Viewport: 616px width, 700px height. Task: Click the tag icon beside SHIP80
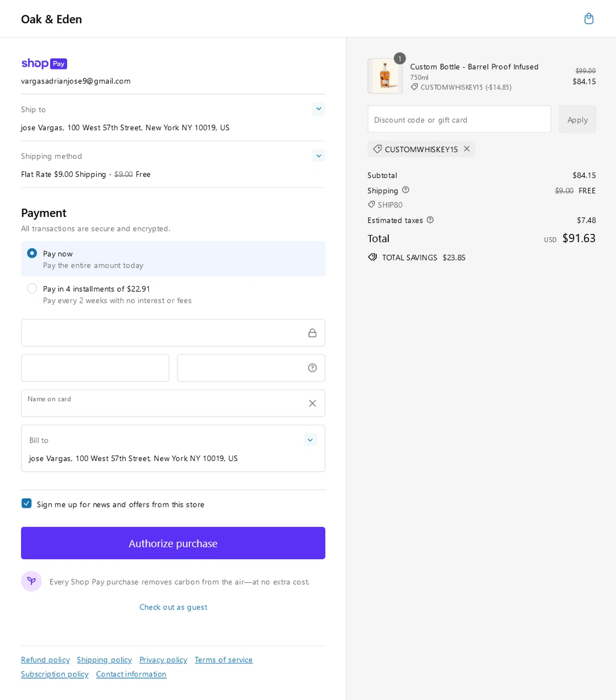(x=371, y=204)
